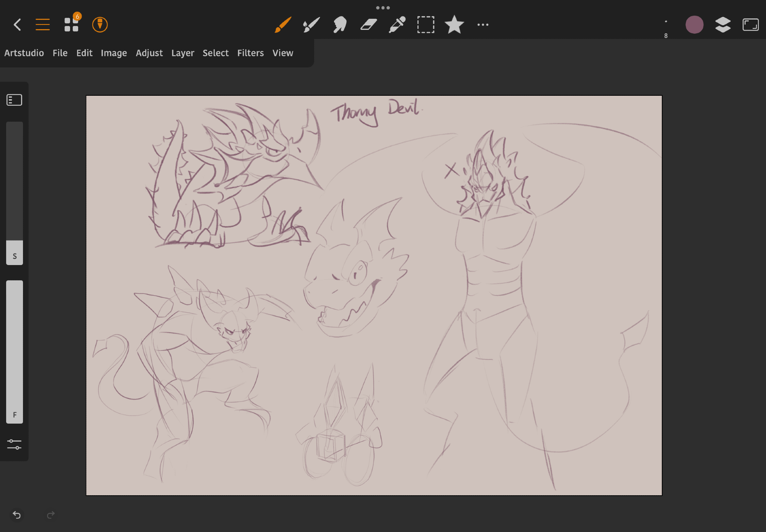Viewport: 766px width, 532px height.
Task: Toggle the left sidebar panel icon
Action: (15, 100)
